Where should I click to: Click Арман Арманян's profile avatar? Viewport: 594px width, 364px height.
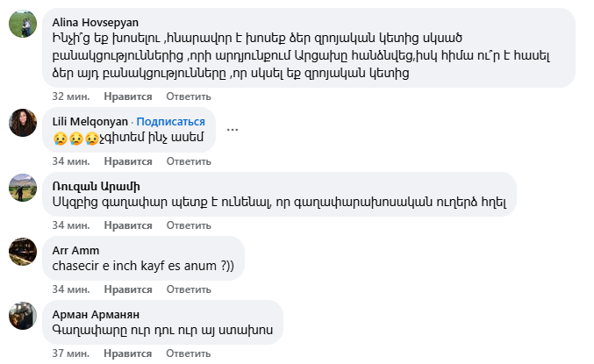[23, 316]
